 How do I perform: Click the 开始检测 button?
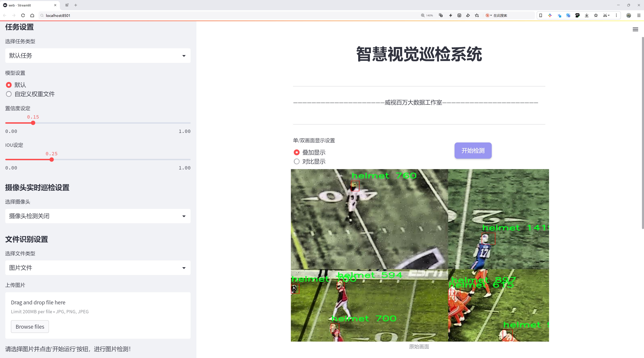pyautogui.click(x=472, y=150)
